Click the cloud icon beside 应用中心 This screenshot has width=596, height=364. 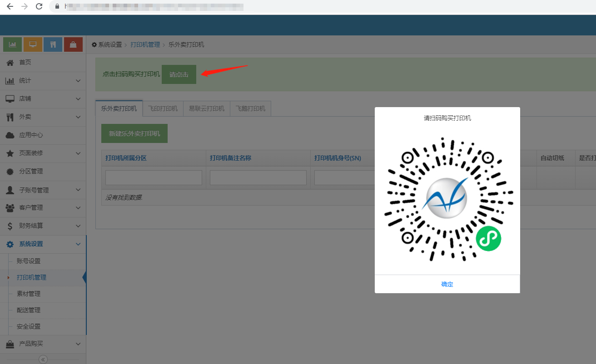click(10, 135)
